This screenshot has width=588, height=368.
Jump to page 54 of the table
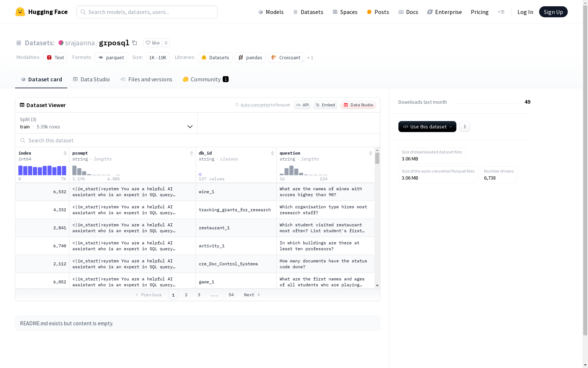(x=231, y=295)
